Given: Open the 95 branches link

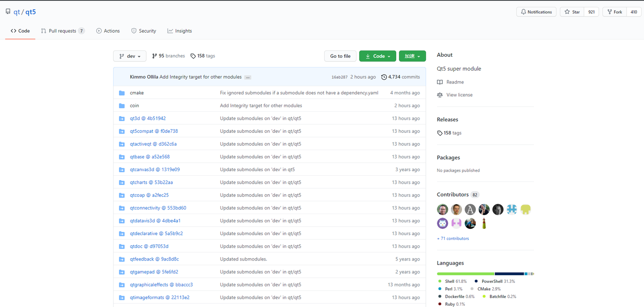Looking at the screenshot, I should [x=169, y=56].
